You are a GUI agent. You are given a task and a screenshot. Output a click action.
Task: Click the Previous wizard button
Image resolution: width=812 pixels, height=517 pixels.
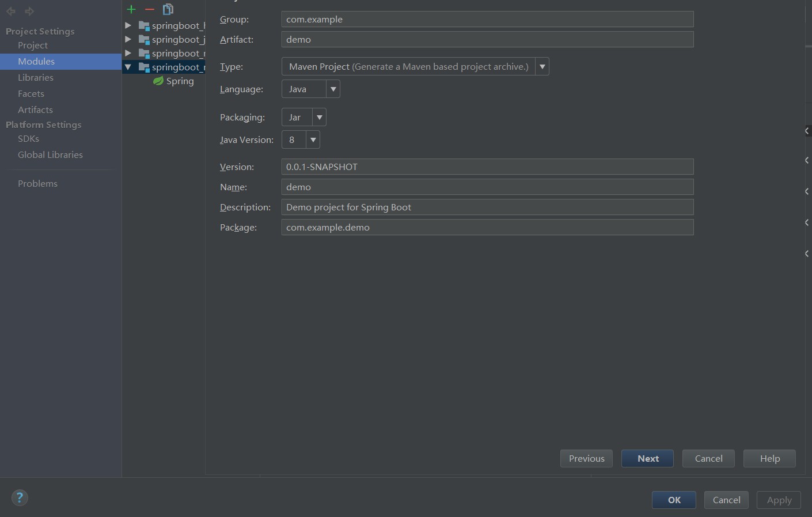(x=586, y=459)
